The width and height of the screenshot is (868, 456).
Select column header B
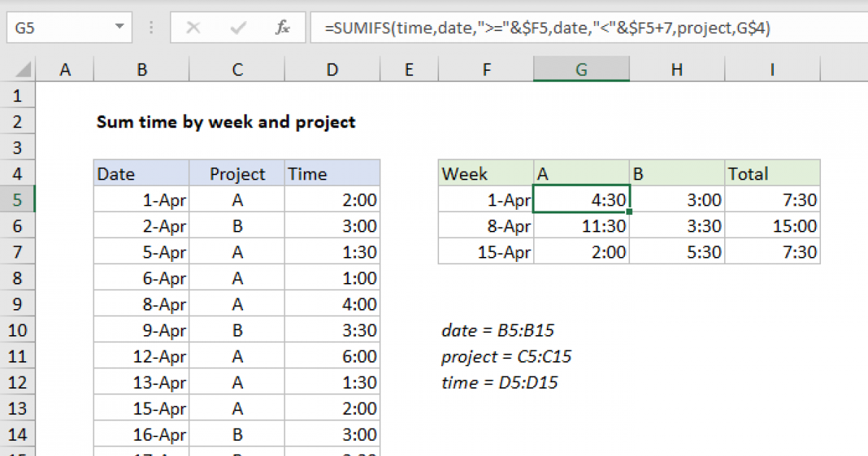pyautogui.click(x=142, y=69)
